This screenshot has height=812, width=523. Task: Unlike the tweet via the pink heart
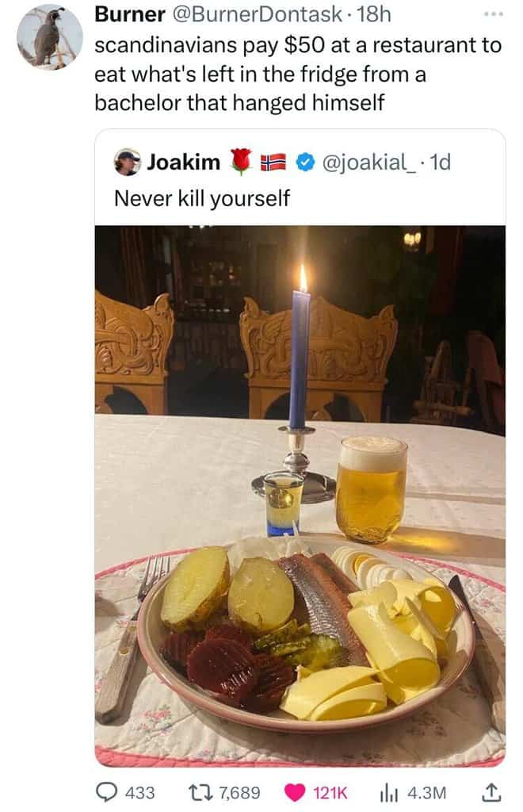tap(295, 793)
